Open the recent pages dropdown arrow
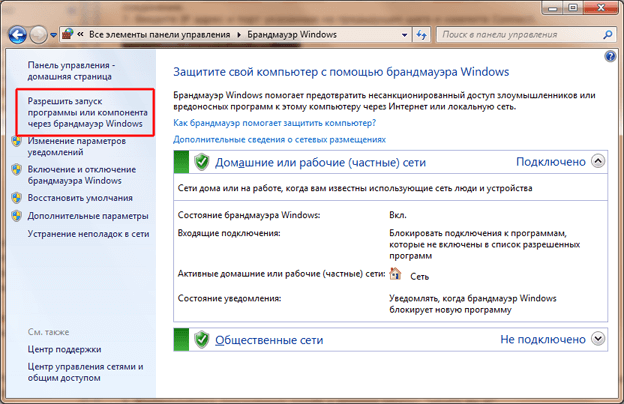The width and height of the screenshot is (624, 404). coord(53,35)
